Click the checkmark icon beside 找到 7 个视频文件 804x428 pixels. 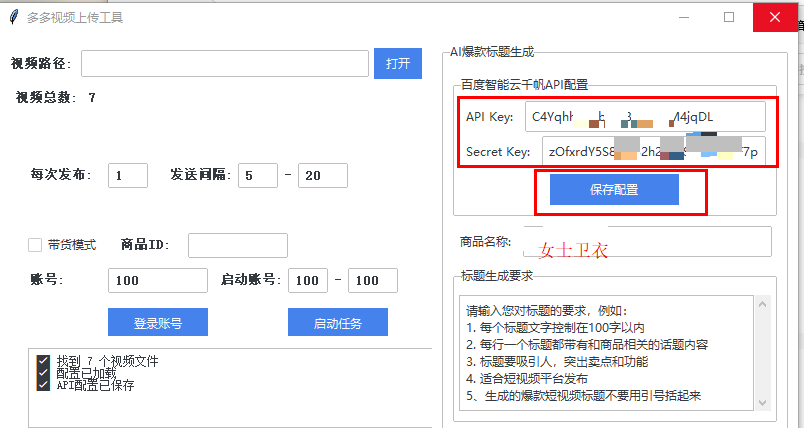pos(43,361)
